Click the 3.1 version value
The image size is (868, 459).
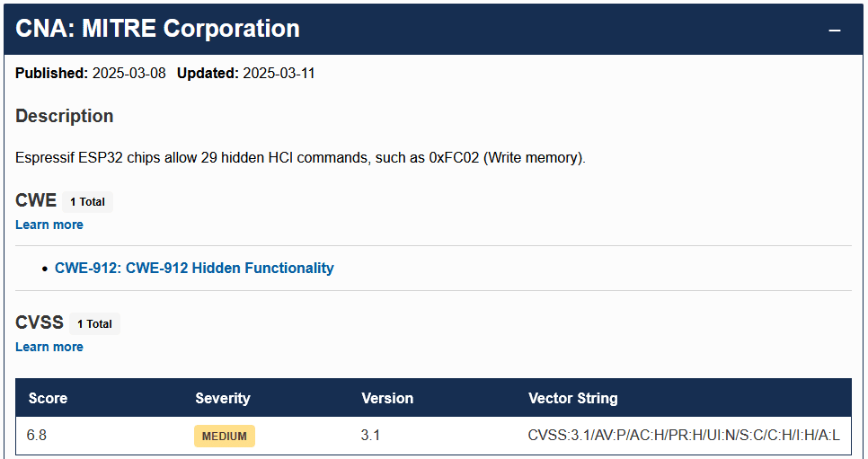tap(370, 436)
